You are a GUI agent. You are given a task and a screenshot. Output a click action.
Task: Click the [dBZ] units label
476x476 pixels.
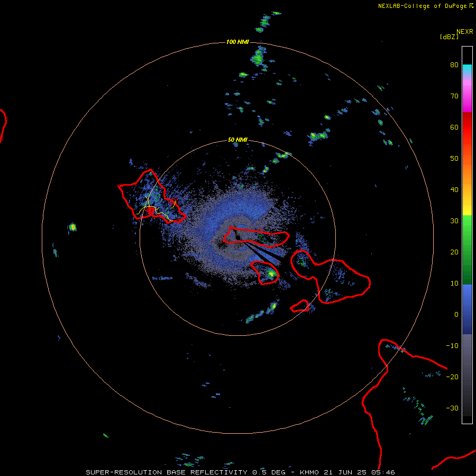coord(449,37)
